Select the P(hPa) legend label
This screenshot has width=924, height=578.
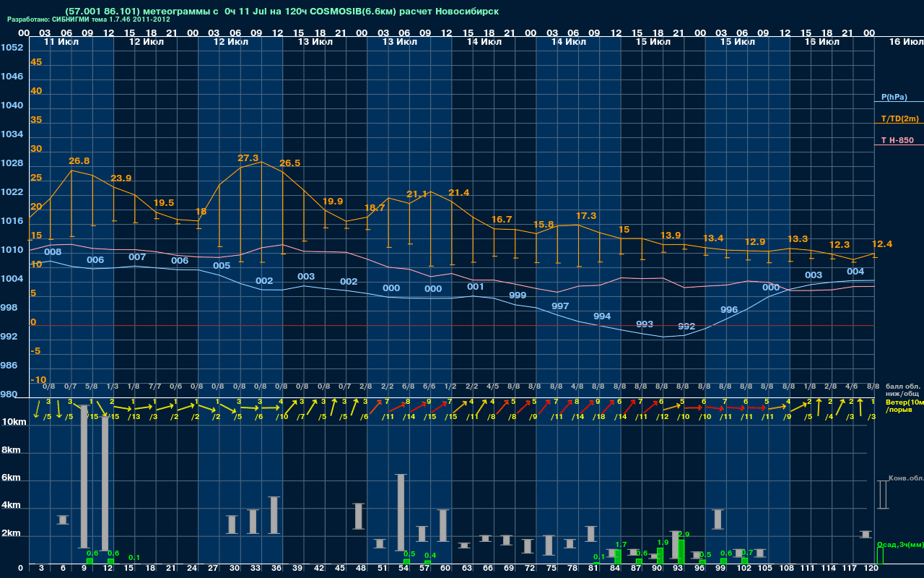(894, 97)
